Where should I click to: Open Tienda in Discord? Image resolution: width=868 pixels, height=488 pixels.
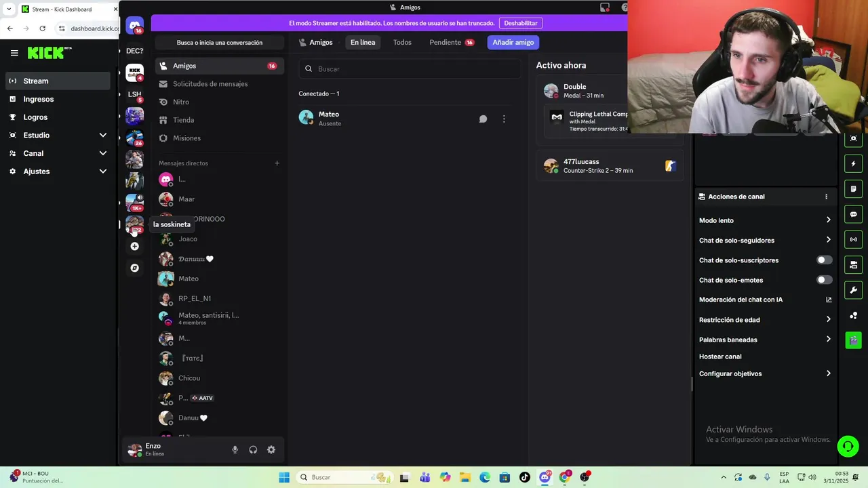click(x=219, y=120)
